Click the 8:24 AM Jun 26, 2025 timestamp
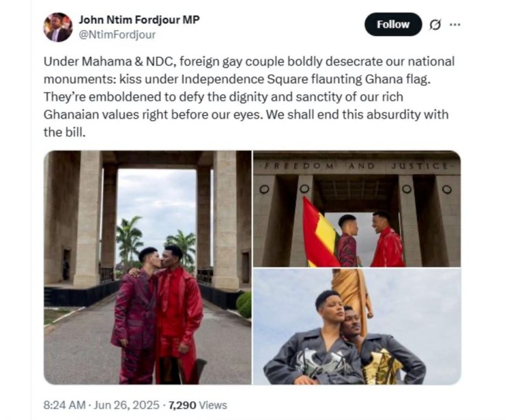The width and height of the screenshot is (505, 420). point(102,405)
